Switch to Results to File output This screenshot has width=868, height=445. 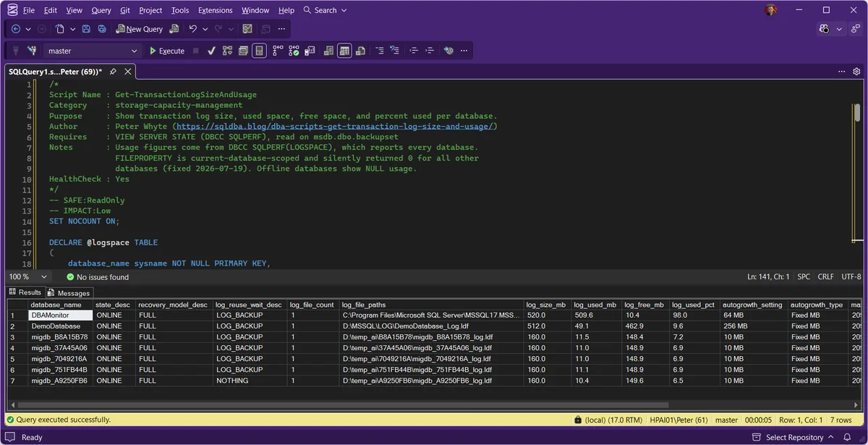point(360,51)
